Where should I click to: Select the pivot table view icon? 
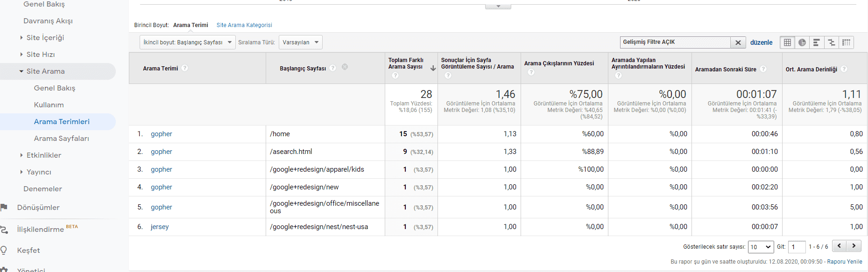click(x=846, y=42)
